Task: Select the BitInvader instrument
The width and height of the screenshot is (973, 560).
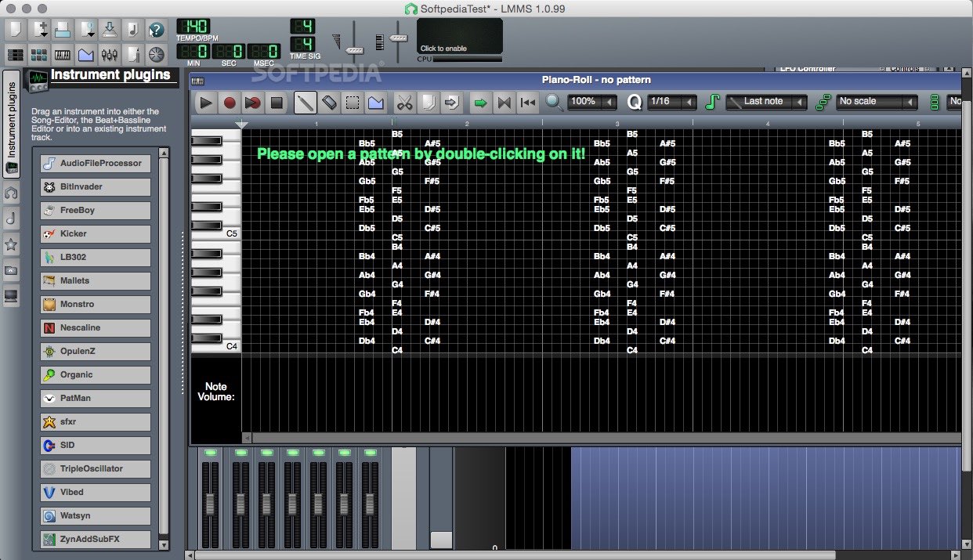Action: (96, 187)
